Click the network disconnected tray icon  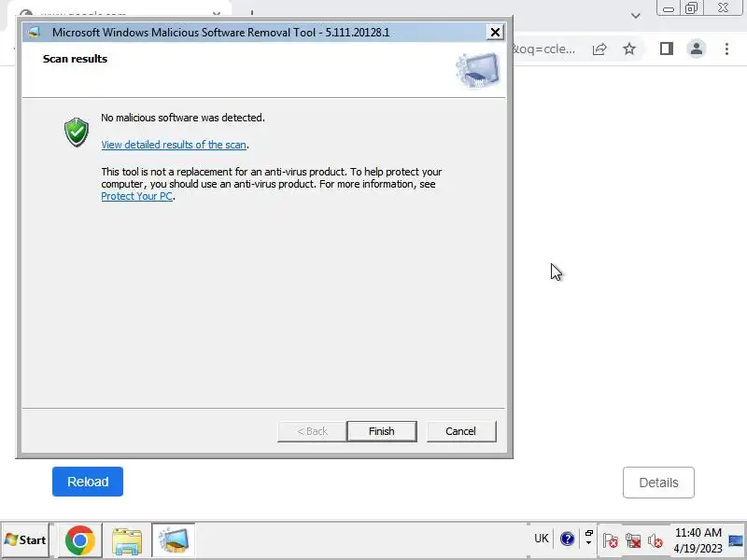click(633, 540)
